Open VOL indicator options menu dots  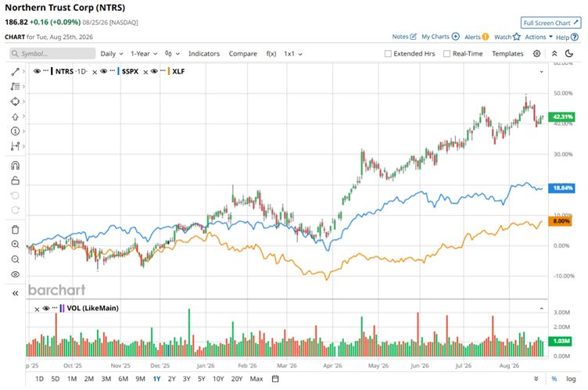(55, 307)
